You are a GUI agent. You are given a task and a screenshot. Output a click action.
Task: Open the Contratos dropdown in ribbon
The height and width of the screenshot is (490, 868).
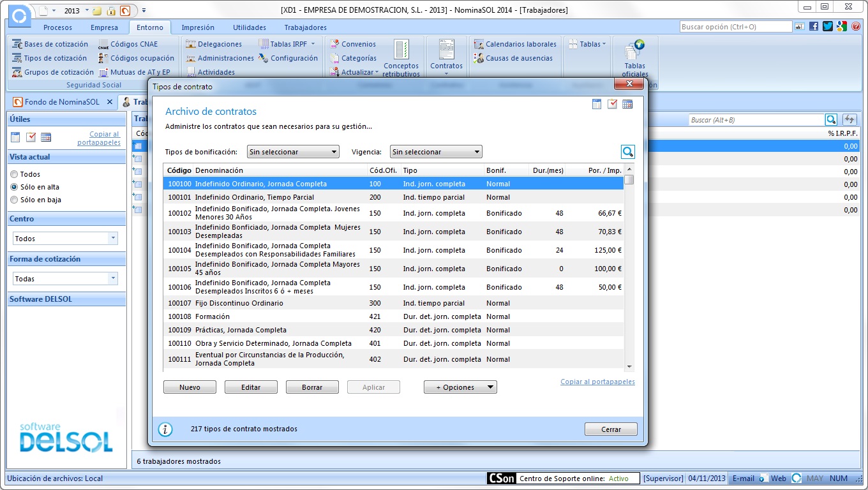click(x=446, y=58)
